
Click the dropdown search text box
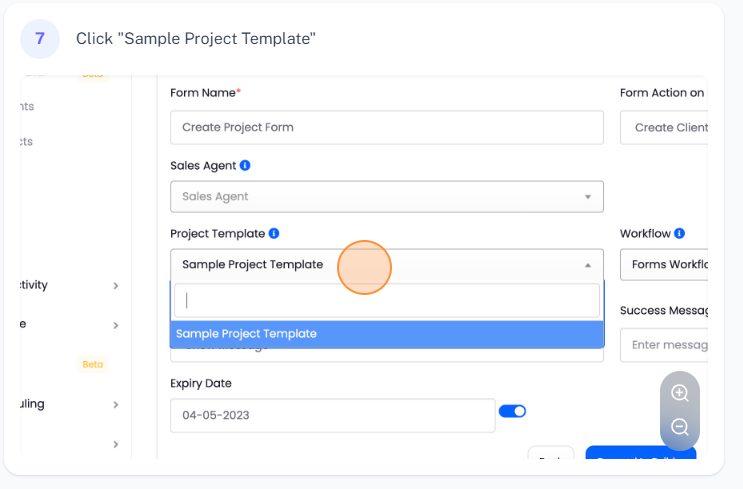pos(386,300)
